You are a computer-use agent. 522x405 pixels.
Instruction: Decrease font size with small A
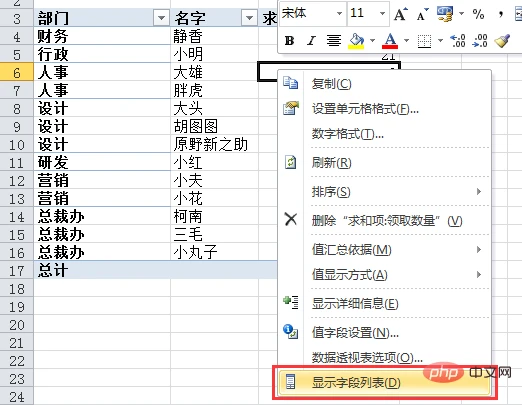click(422, 14)
